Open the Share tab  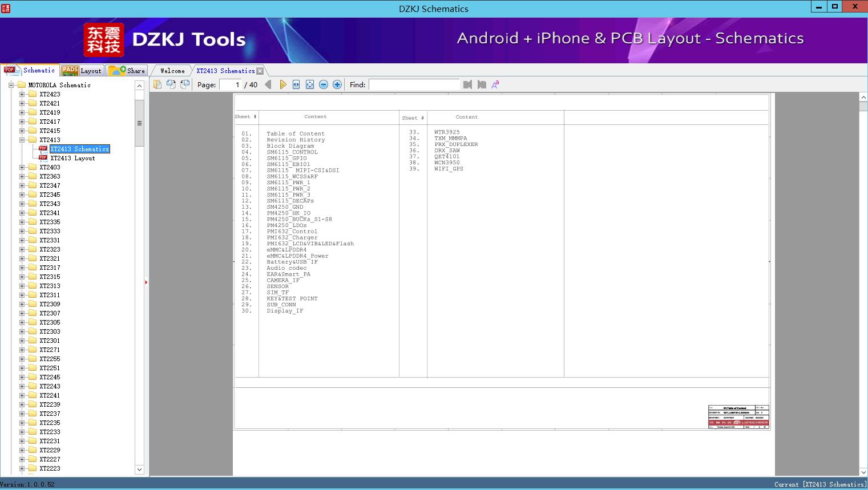coord(127,71)
